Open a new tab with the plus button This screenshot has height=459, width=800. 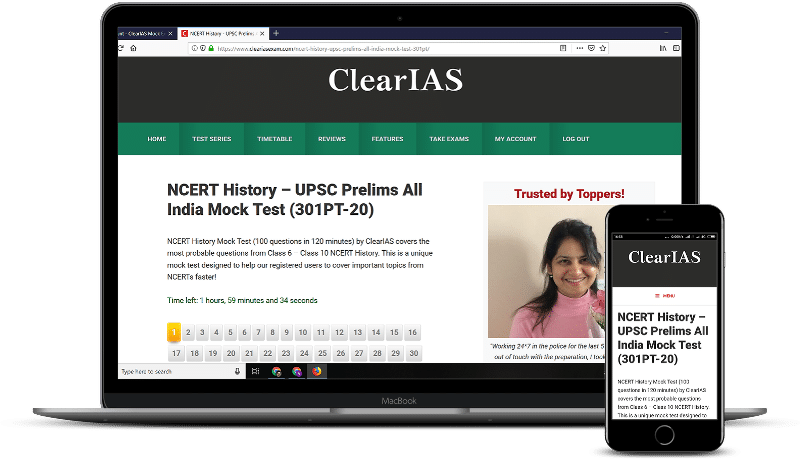point(276,34)
